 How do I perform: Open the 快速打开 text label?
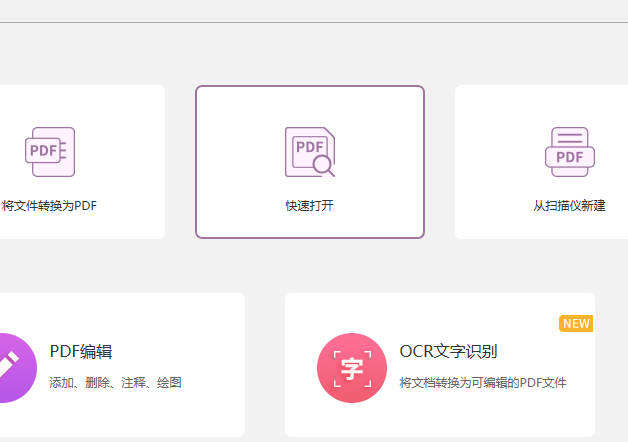[309, 206]
